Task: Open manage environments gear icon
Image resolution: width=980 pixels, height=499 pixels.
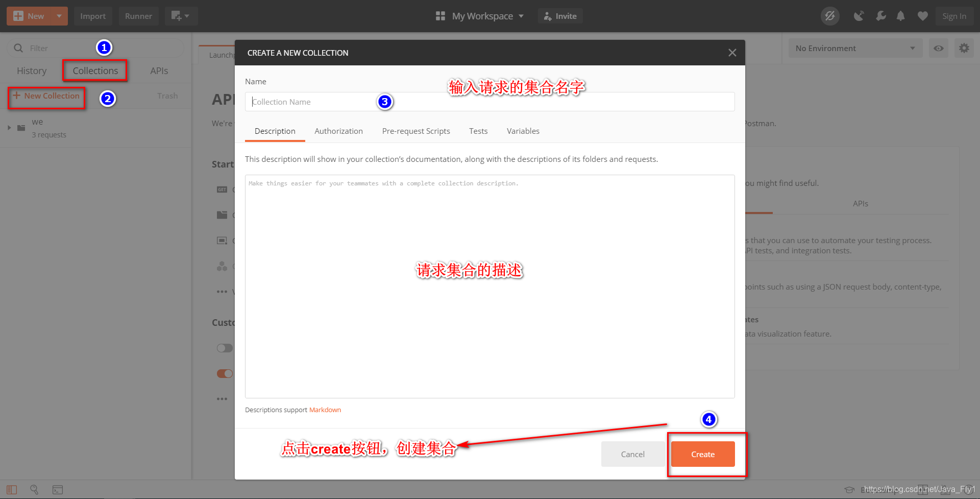Action: point(964,48)
